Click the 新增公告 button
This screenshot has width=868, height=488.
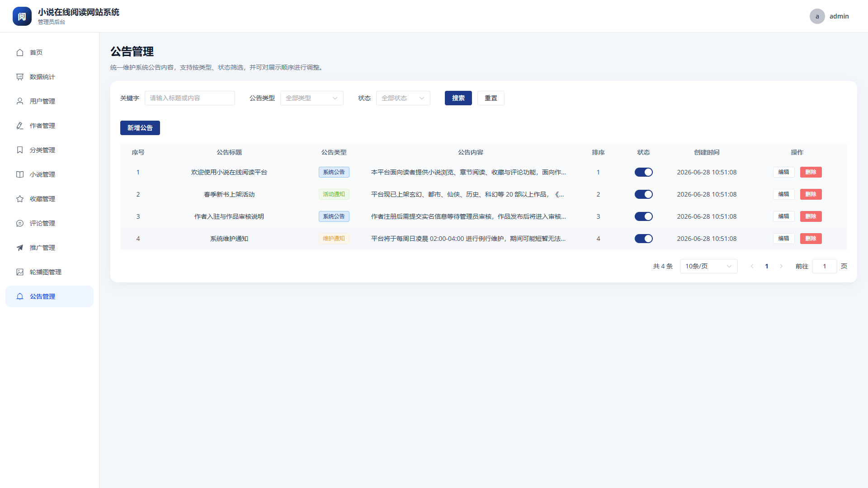(x=140, y=128)
